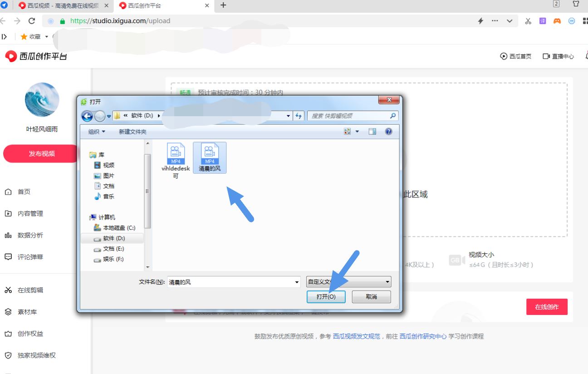Select the 清晨的风 MP4 file

point(210,157)
